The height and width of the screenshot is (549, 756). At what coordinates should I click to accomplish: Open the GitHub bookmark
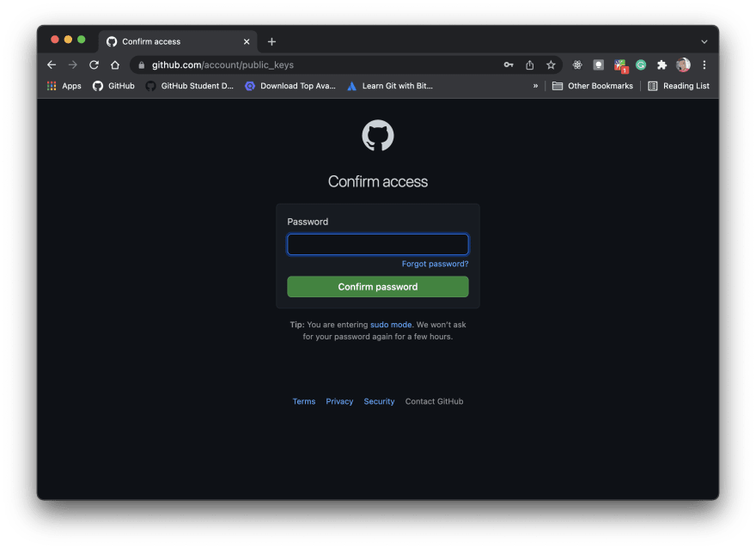(x=113, y=86)
